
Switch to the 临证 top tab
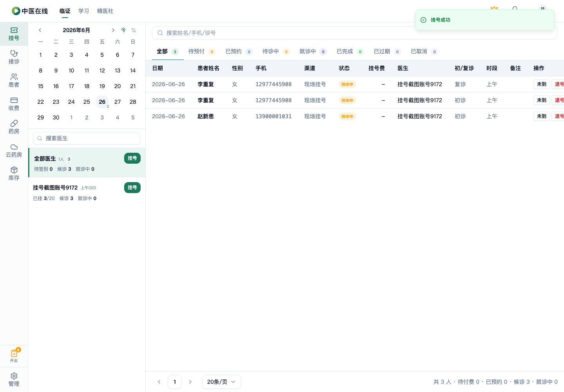pos(65,11)
